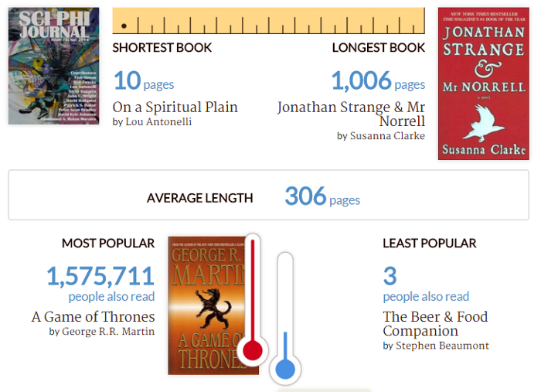Click the 306 pages average length value
The width and height of the screenshot is (541, 392).
tap(322, 196)
